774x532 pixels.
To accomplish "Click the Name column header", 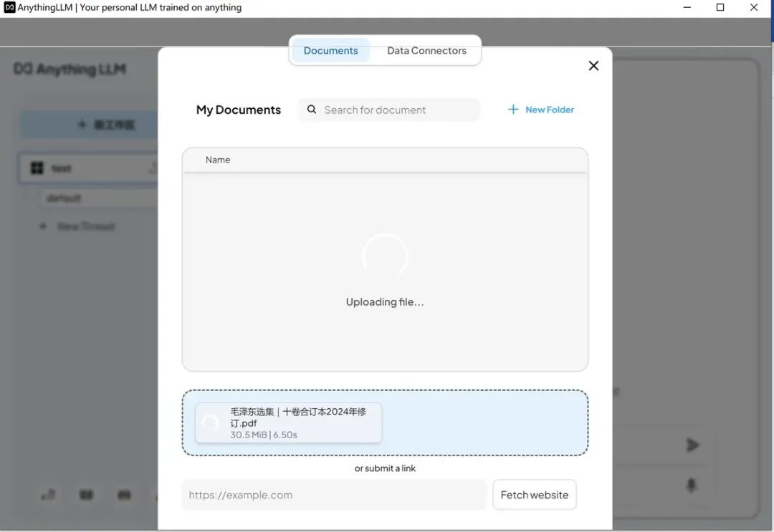I will (x=218, y=160).
